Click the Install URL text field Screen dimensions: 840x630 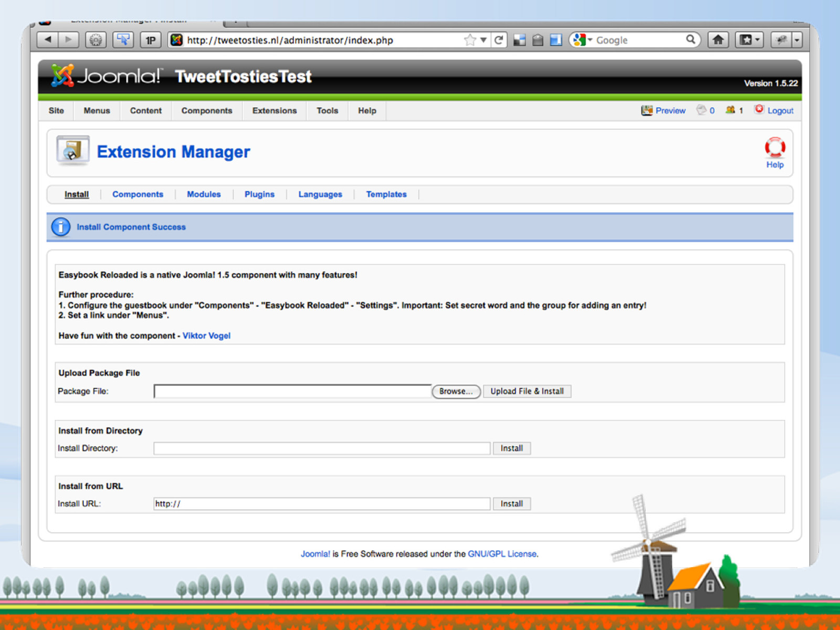click(322, 504)
